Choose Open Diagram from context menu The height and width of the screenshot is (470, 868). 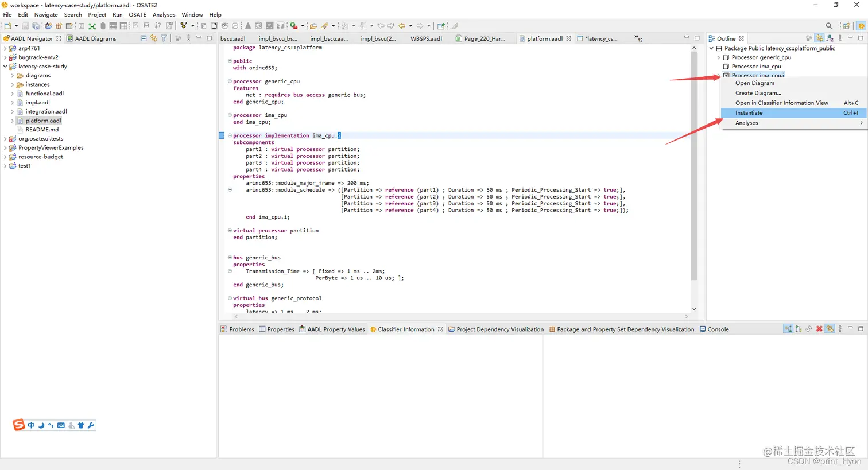[793, 83]
